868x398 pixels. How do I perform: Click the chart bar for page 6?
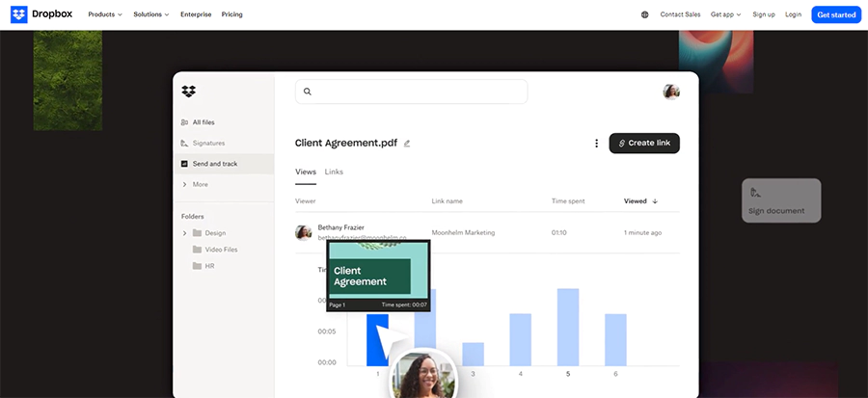pos(615,340)
